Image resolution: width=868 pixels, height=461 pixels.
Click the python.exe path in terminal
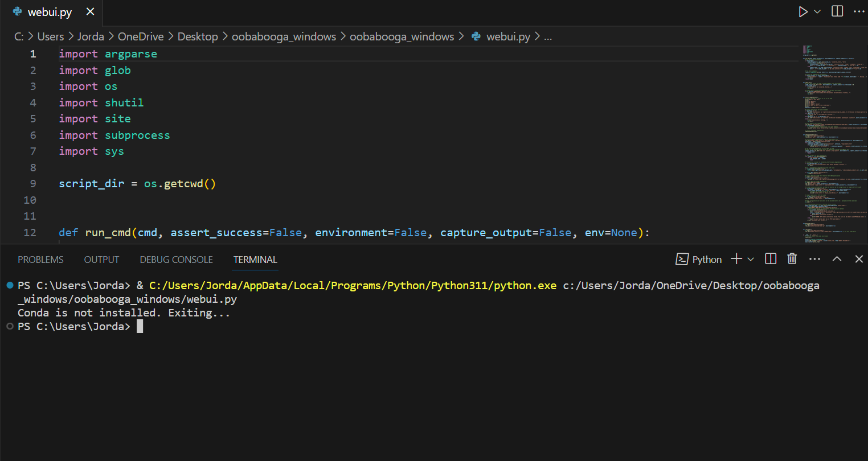pos(353,286)
